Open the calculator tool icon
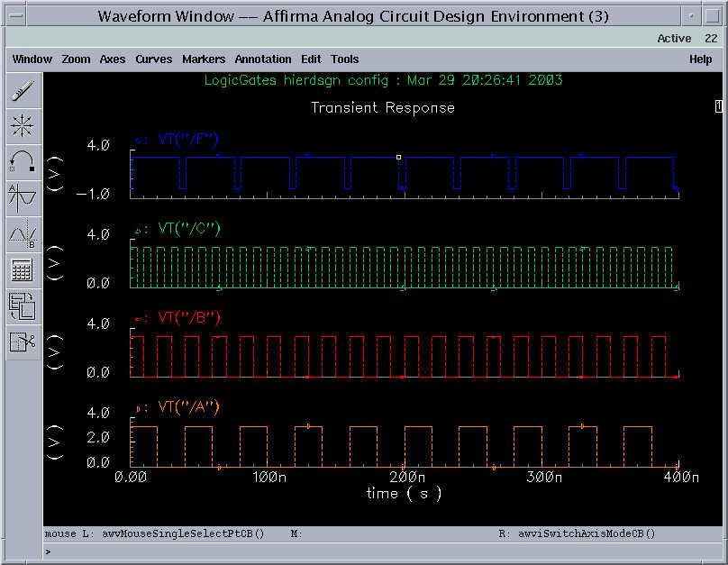This screenshot has width=728, height=565. click(23, 269)
